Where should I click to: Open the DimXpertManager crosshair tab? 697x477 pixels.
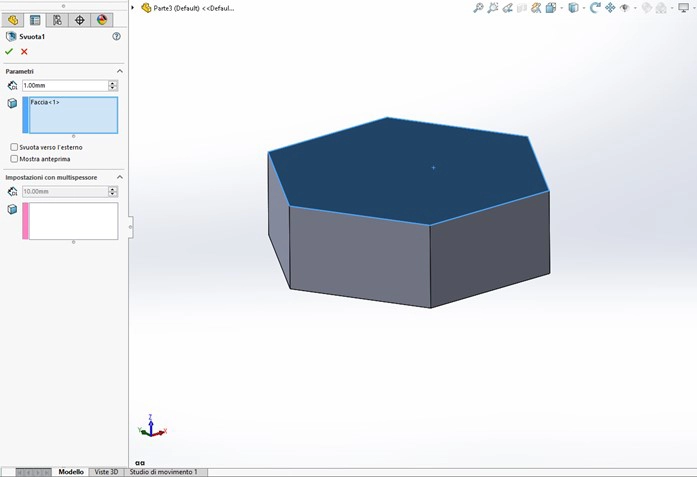coord(79,20)
